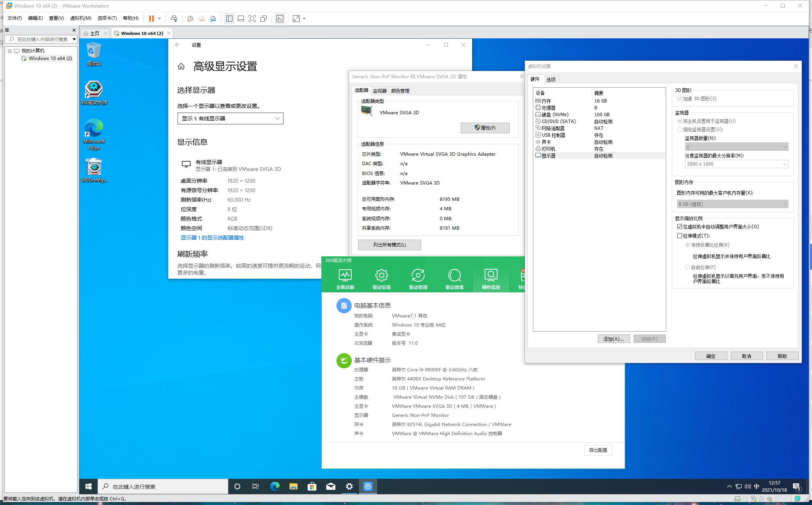Screen dimensions: 812x505
Task: Revert to the previous snapshot icon
Action: tap(202, 18)
